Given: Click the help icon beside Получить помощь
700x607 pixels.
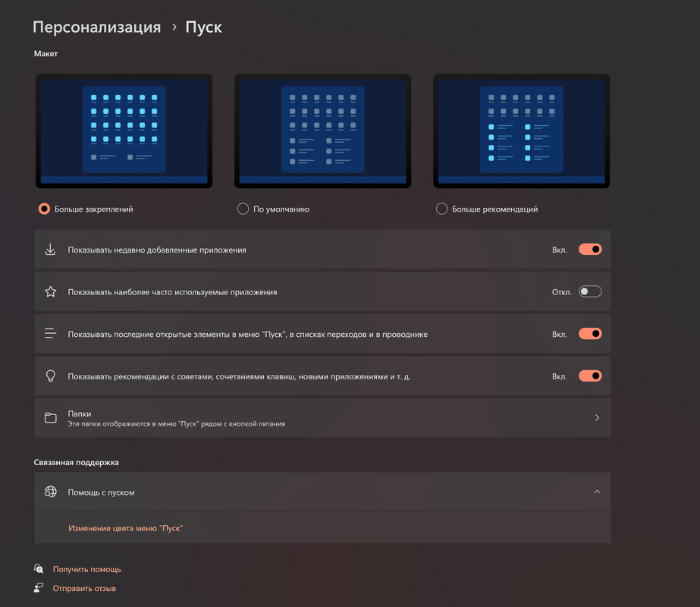Looking at the screenshot, I should pos(39,568).
